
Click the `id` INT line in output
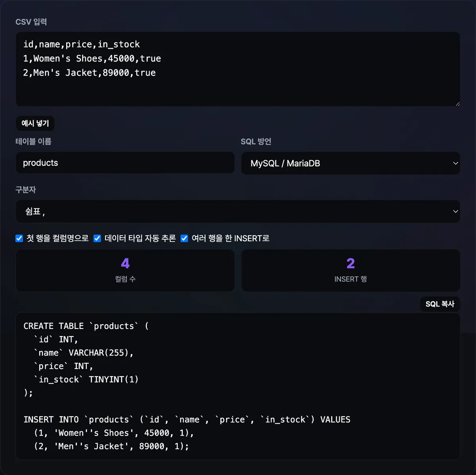56,340
